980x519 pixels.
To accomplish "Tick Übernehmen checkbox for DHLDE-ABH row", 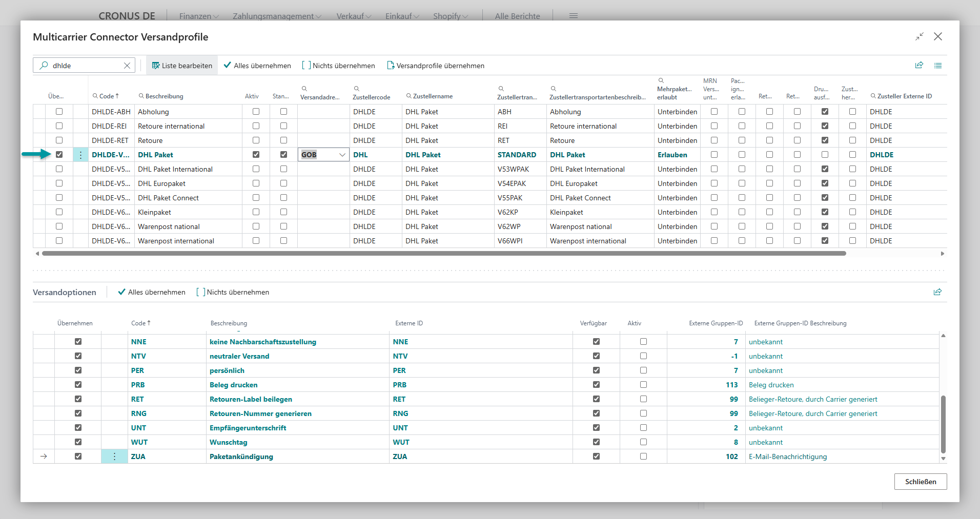I will click(x=59, y=112).
